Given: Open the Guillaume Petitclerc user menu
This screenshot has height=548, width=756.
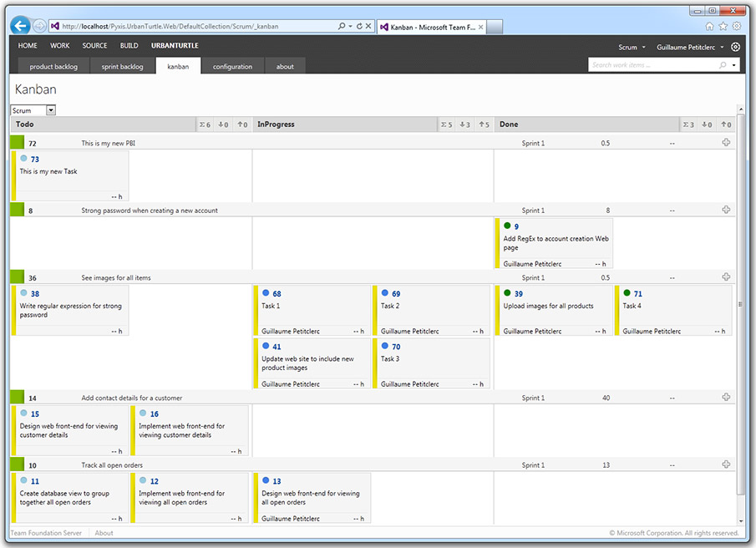Looking at the screenshot, I should pos(688,48).
